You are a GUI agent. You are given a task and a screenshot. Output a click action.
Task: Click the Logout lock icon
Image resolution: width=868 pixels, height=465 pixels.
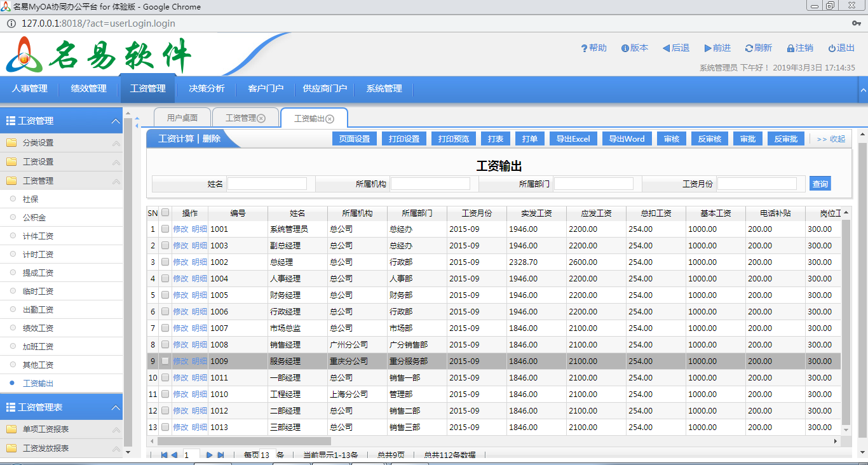click(x=790, y=48)
